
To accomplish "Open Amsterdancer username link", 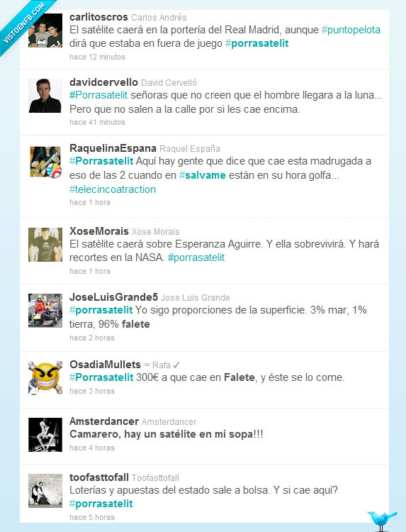I will tap(104, 421).
